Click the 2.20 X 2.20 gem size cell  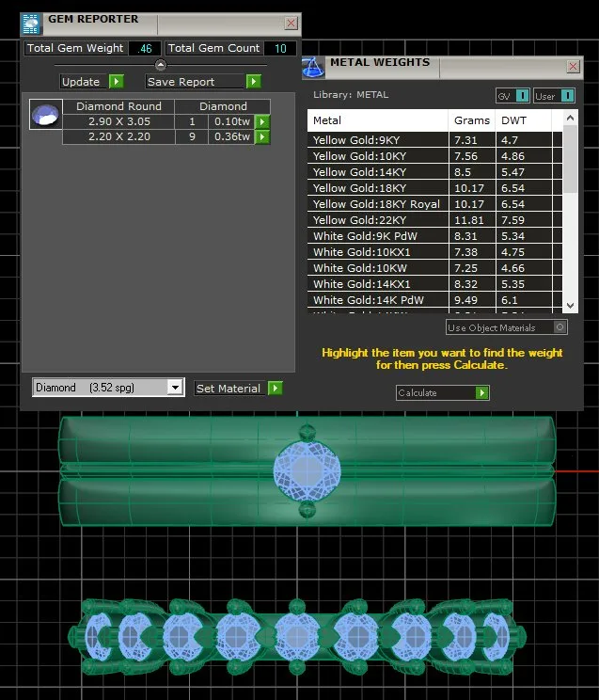[x=118, y=136]
